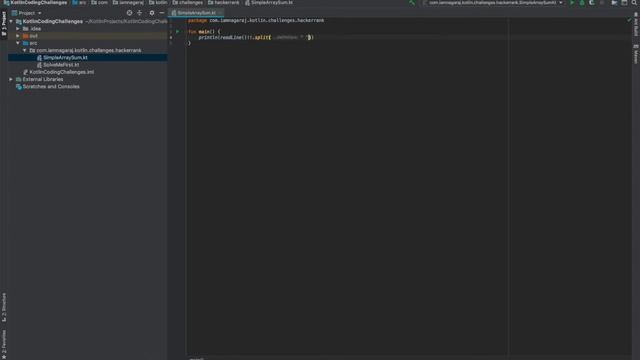Click KotlinCodingChallenges breadcrumb in navigation bar
The image size is (640, 360).
[x=36, y=2]
